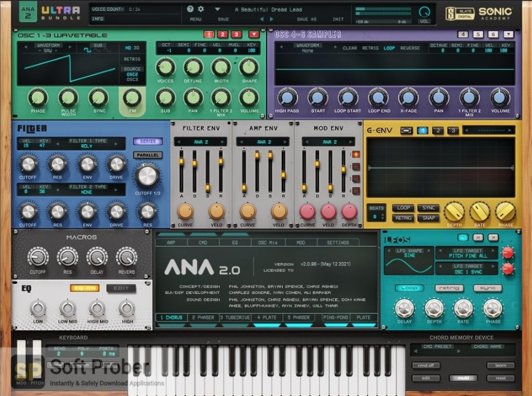Toggle G-ENV SNAP button
This screenshot has height=396, width=532.
[429, 218]
